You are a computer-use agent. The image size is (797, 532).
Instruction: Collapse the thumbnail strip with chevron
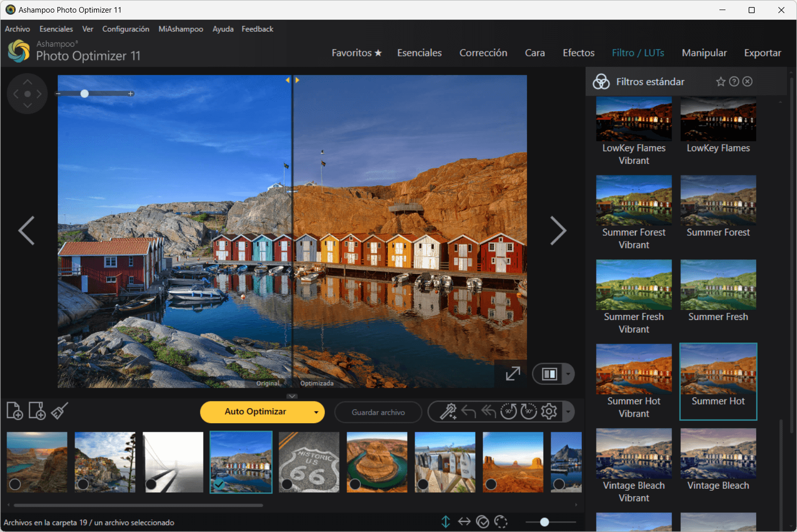[292, 396]
